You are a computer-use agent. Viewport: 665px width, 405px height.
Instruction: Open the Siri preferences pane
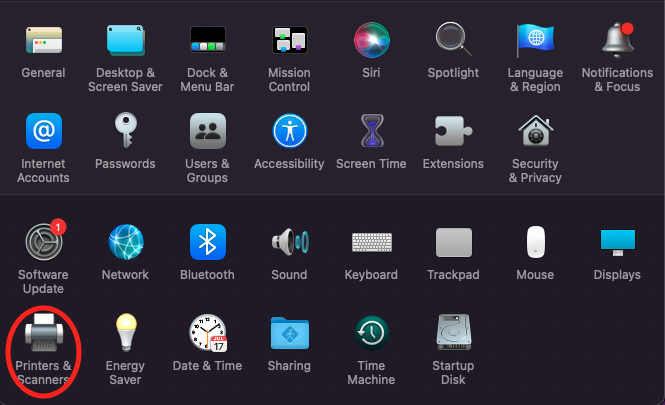click(x=372, y=40)
